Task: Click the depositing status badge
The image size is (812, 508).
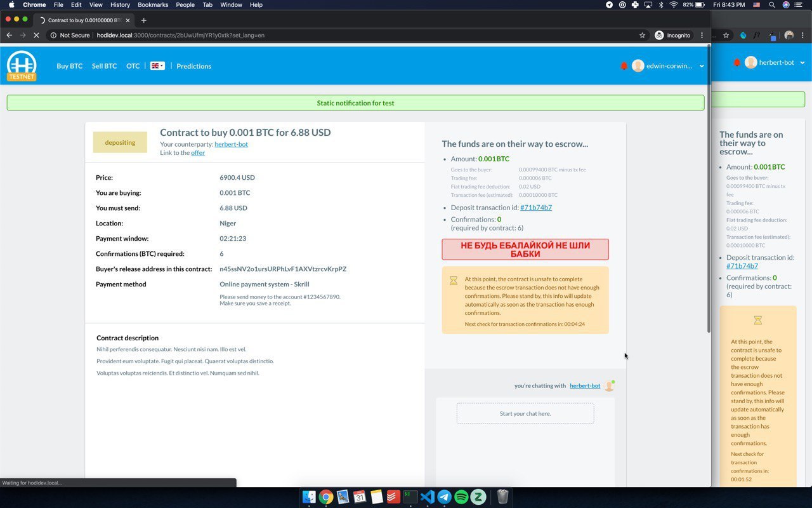Action: click(x=120, y=142)
